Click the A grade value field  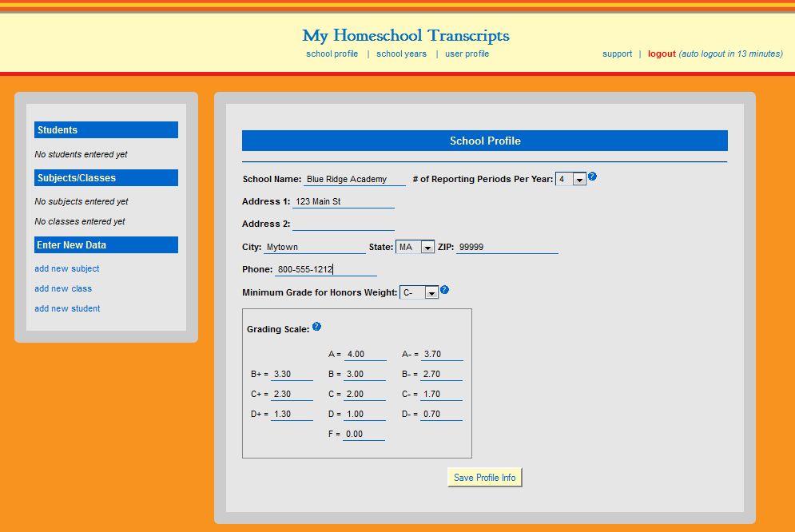click(x=364, y=355)
